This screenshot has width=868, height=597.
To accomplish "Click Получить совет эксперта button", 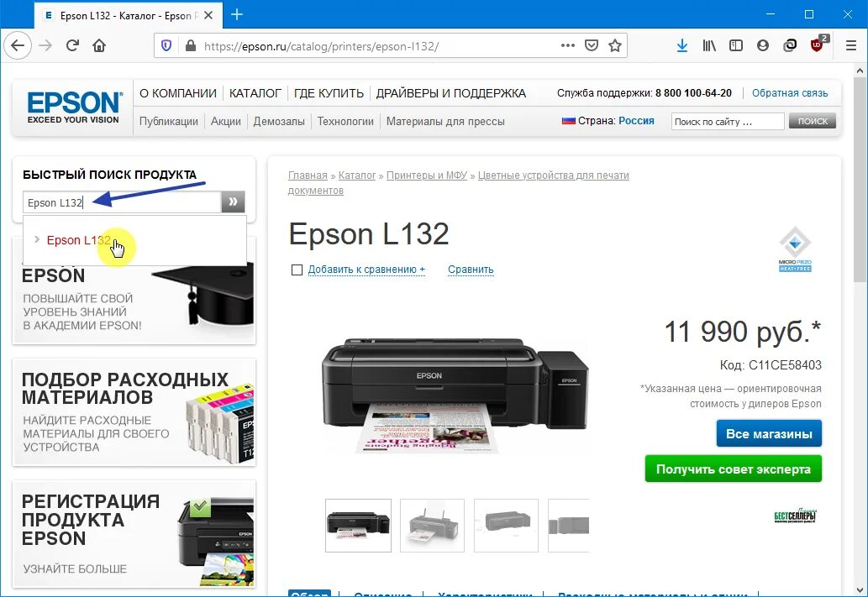I will (x=734, y=469).
